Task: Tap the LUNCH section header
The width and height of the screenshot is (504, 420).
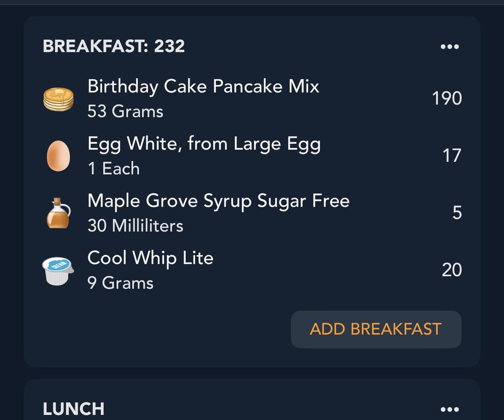Action: [x=74, y=409]
